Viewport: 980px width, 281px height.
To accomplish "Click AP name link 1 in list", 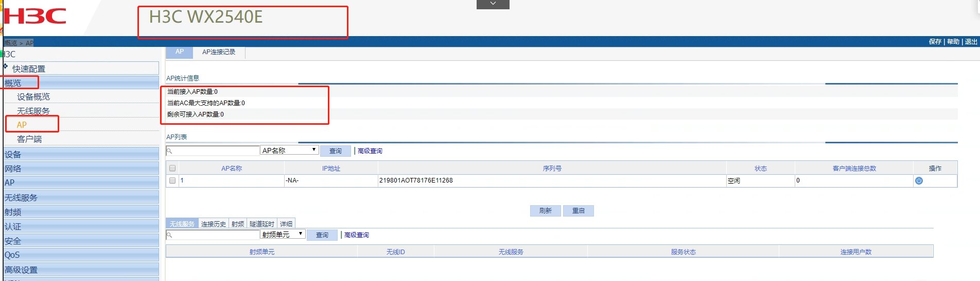I will [x=182, y=180].
